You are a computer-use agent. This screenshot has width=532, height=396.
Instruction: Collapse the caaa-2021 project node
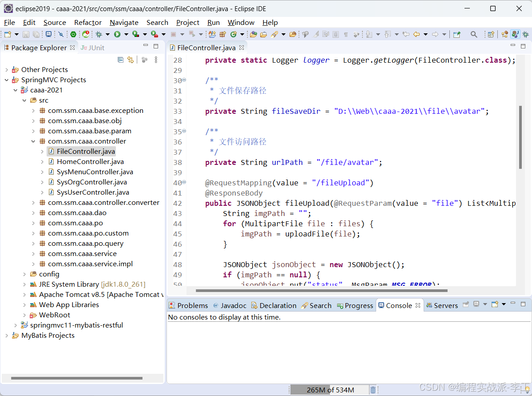[x=15, y=90]
